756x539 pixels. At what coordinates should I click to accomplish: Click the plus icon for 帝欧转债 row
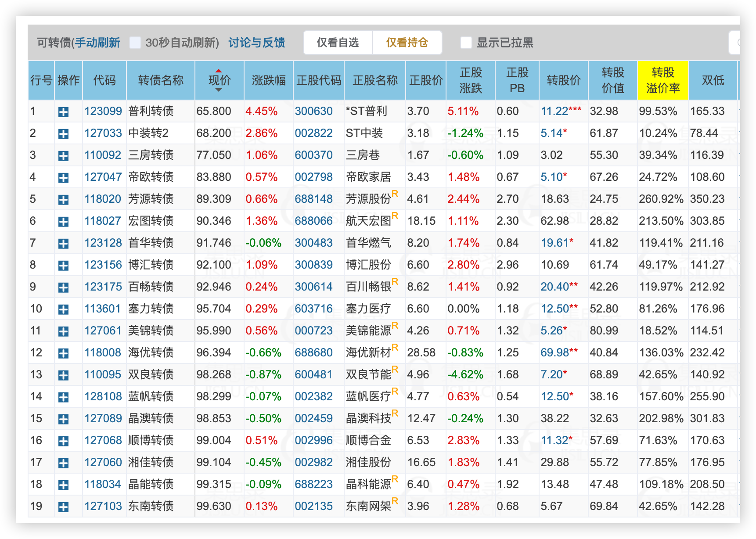63,178
